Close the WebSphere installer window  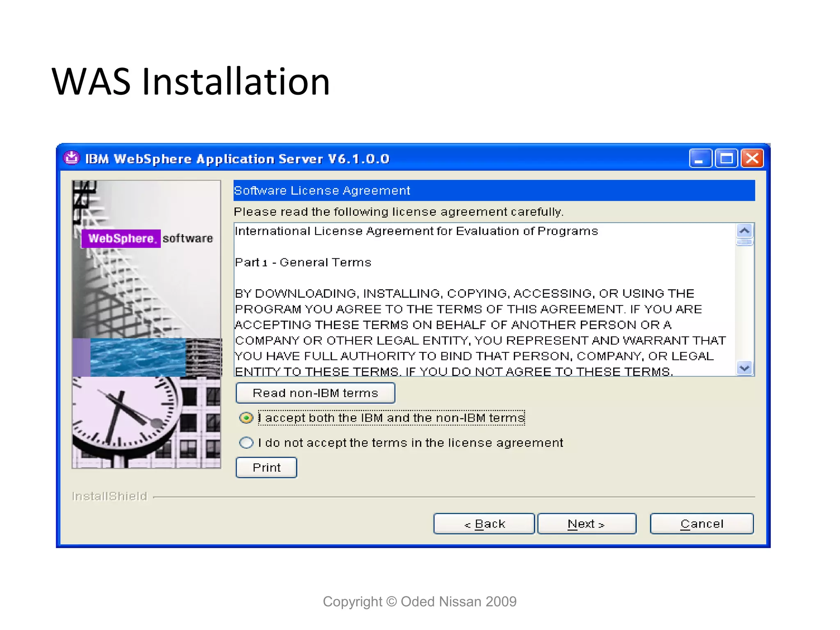752,158
